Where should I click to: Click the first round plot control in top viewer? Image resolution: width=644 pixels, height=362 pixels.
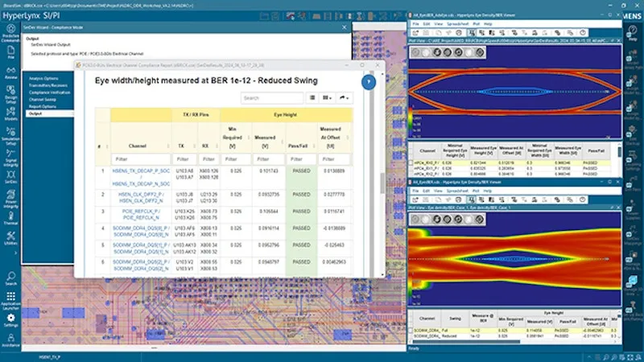pyautogui.click(x=415, y=52)
